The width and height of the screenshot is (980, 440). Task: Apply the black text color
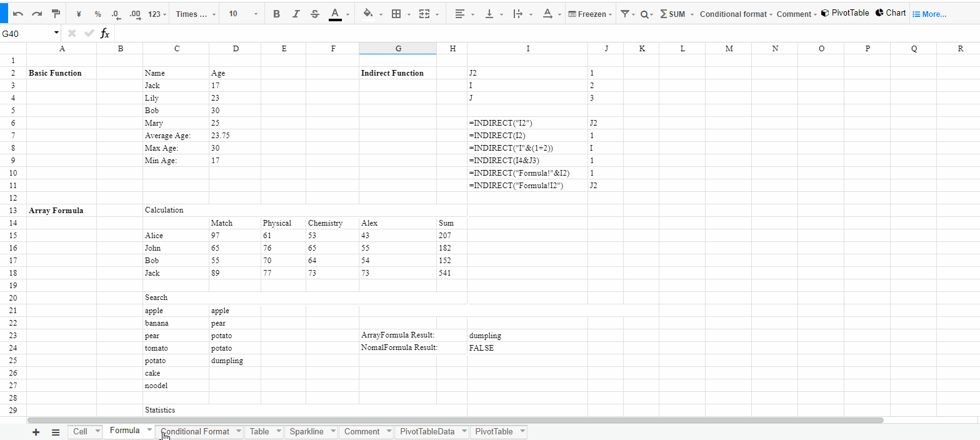point(335,14)
